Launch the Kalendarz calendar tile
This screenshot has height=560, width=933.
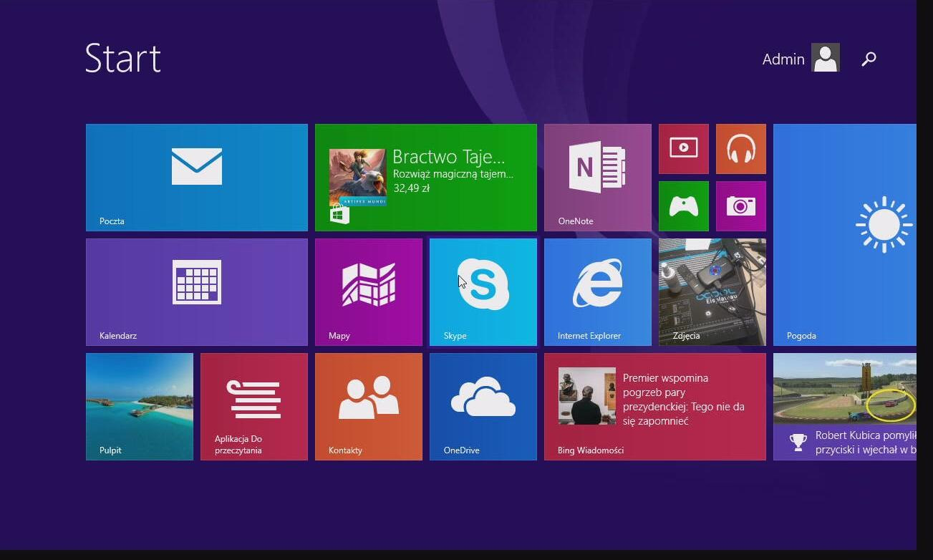point(196,292)
